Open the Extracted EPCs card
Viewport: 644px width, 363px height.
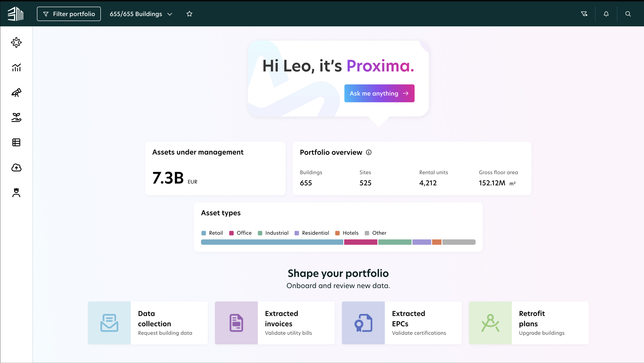pyautogui.click(x=402, y=323)
